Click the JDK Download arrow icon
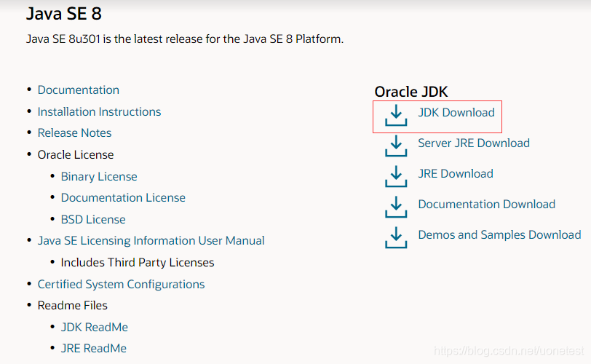Screen dimensions: 591x364 click(x=396, y=115)
